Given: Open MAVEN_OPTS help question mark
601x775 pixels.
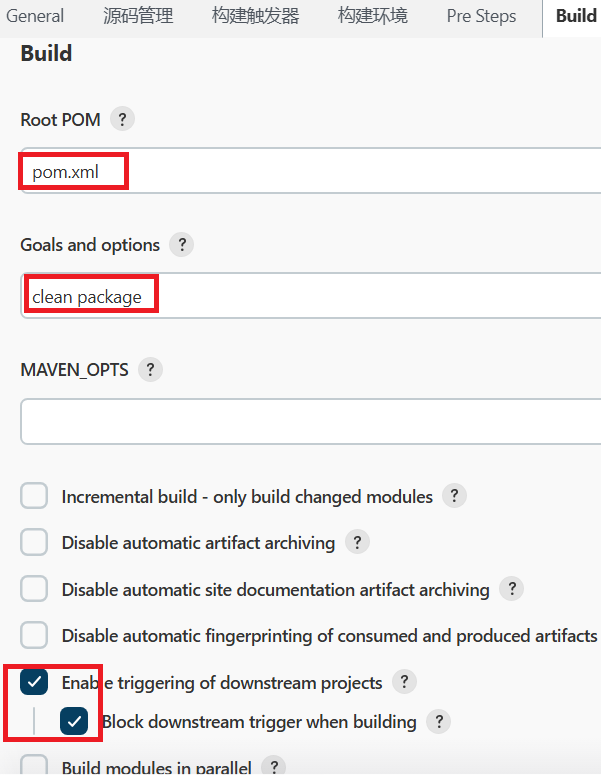Looking at the screenshot, I should pyautogui.click(x=150, y=370).
